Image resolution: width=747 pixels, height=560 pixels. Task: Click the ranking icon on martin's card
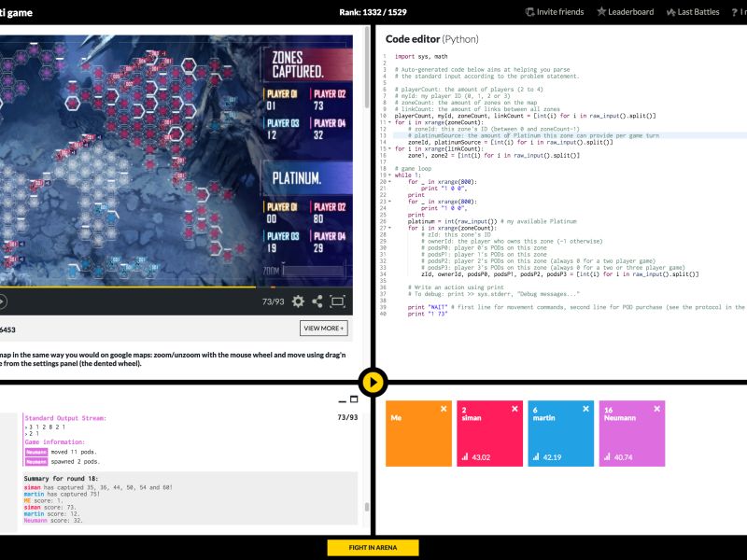tap(536, 456)
